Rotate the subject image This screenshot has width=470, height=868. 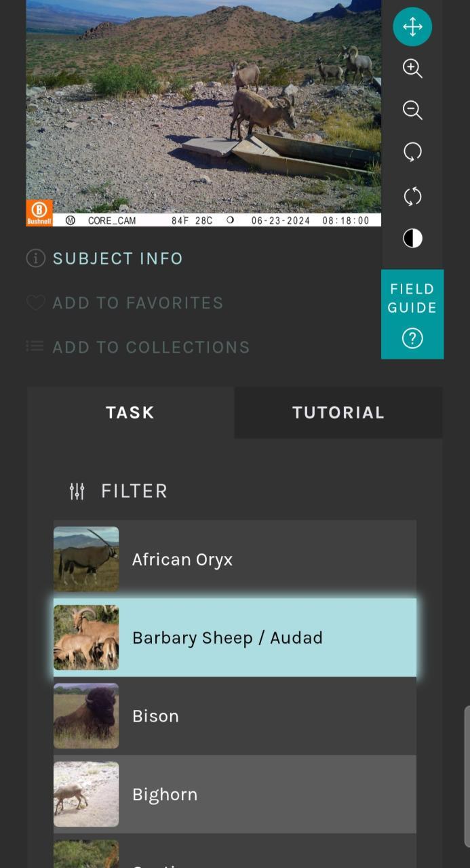coord(412,152)
